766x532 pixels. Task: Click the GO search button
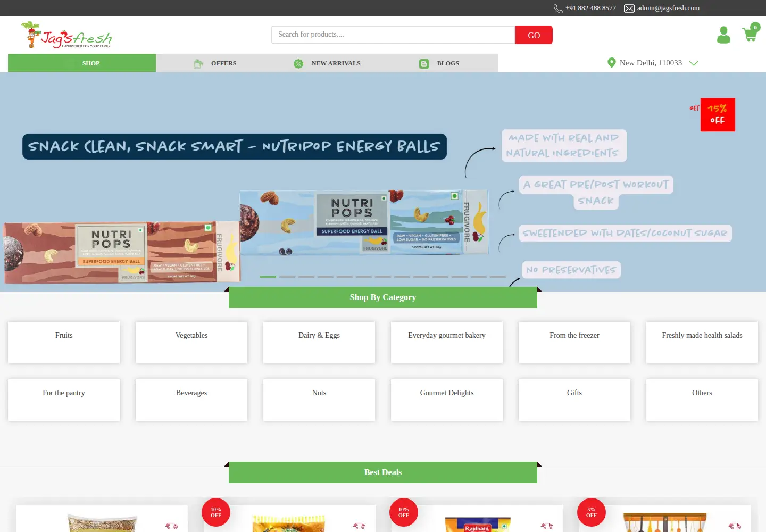coord(534,35)
